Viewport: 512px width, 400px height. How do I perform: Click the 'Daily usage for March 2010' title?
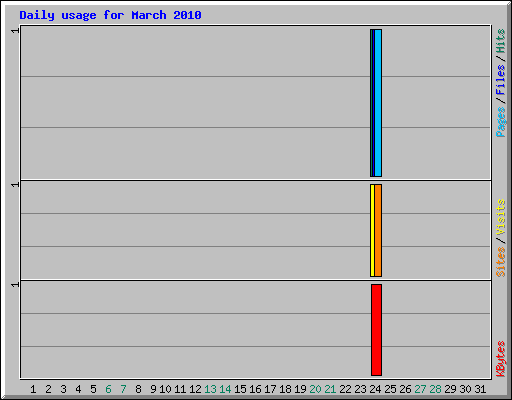[110, 15]
